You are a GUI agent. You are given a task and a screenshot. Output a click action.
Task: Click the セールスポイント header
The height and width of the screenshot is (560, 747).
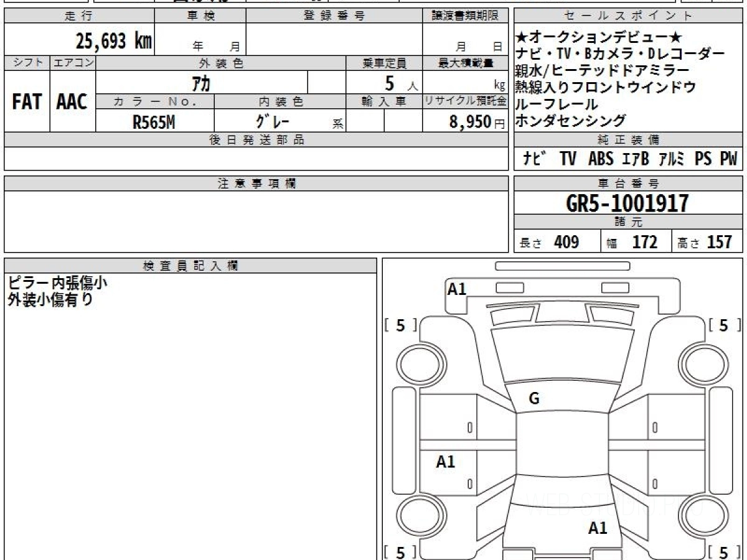pyautogui.click(x=629, y=16)
